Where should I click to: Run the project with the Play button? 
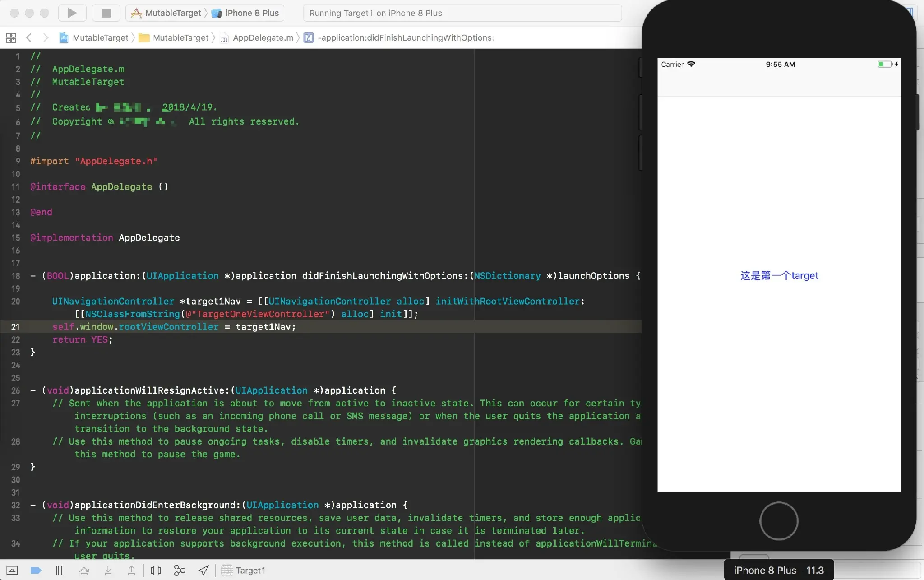click(x=72, y=13)
